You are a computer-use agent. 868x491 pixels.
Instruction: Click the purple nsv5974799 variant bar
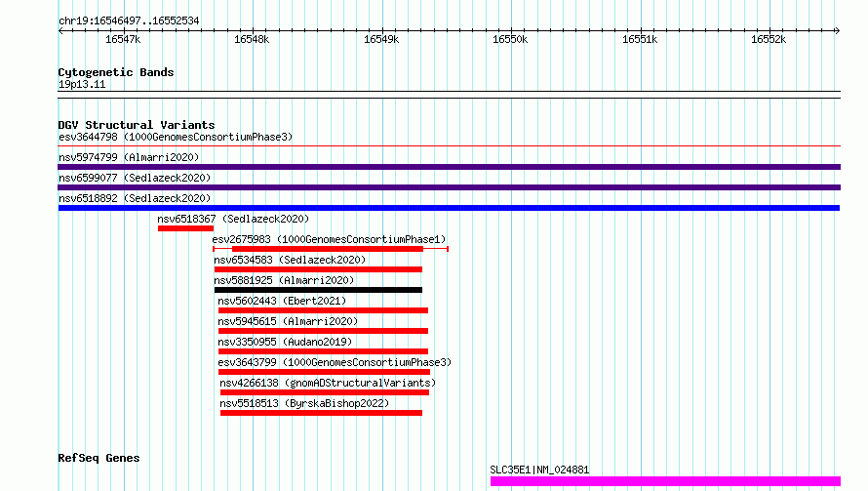tap(449, 167)
